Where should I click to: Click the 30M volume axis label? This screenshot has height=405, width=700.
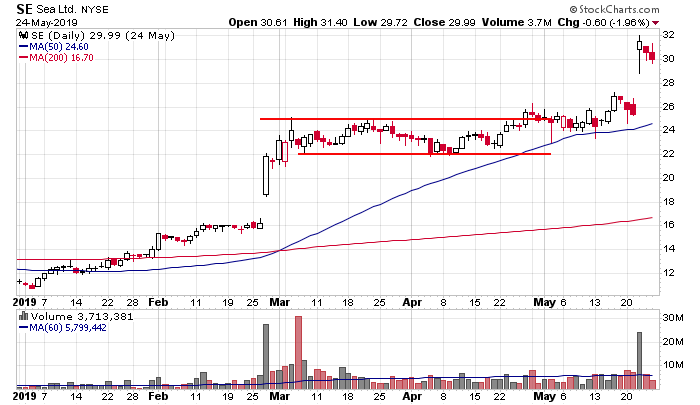pyautogui.click(x=673, y=318)
